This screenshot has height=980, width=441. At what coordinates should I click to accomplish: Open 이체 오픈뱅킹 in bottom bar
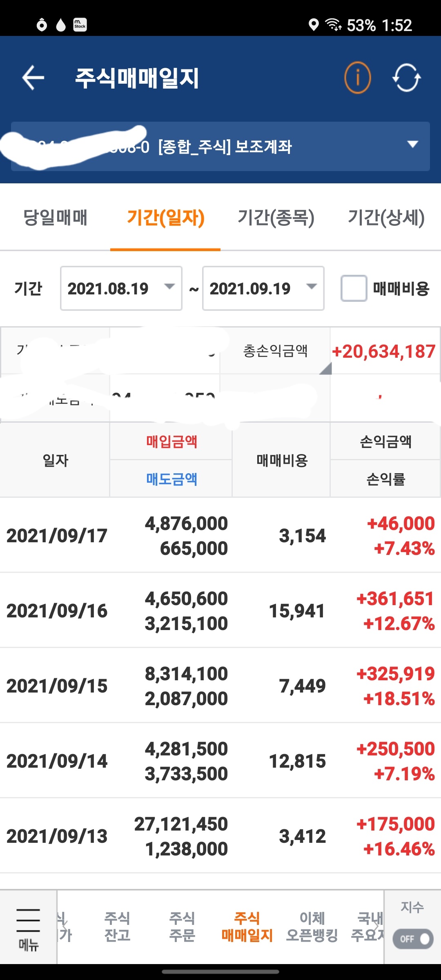coord(312,927)
